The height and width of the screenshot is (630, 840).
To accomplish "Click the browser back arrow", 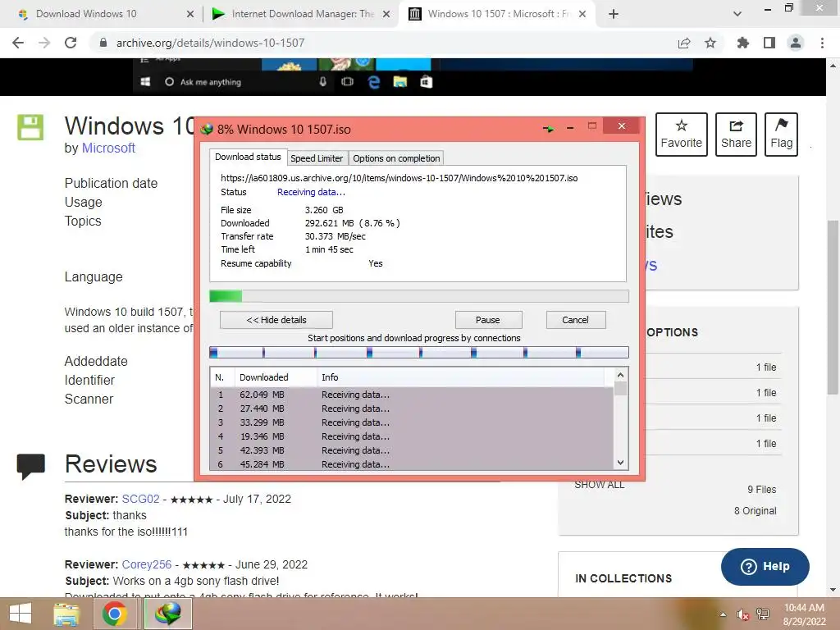I will click(x=18, y=43).
